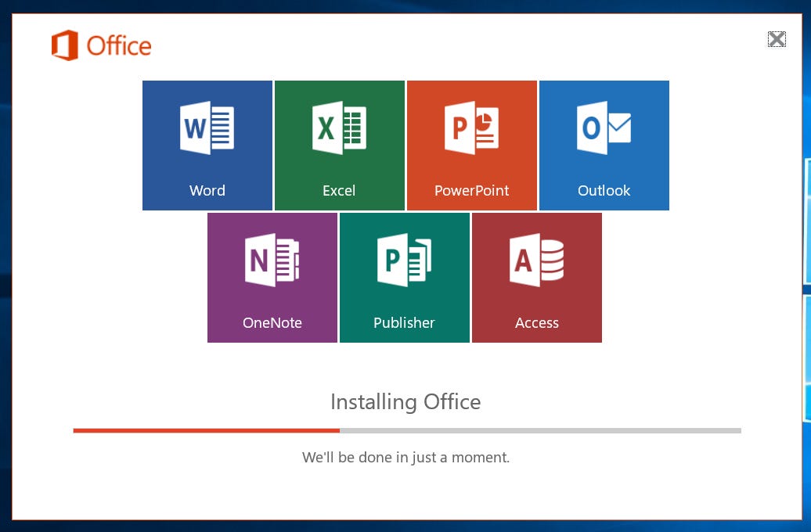Click the Access application tile
811x532 pixels.
[536, 277]
